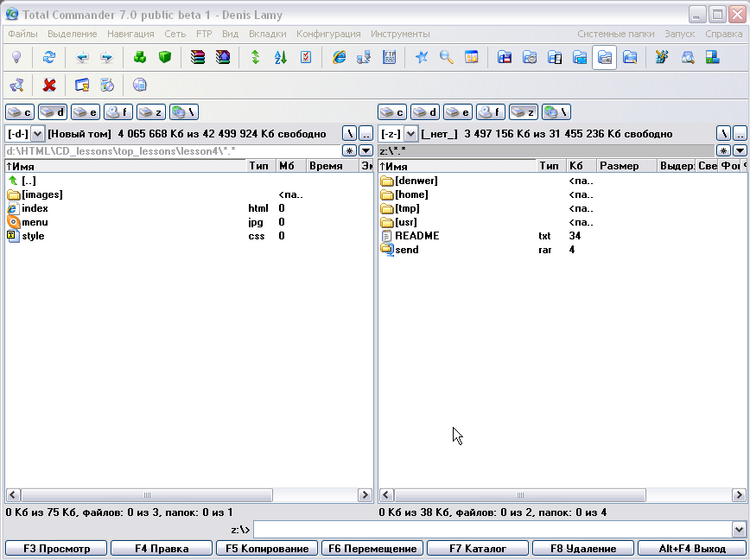The height and width of the screenshot is (560, 750).
Task: Click the network computers icon
Action: 364,57
